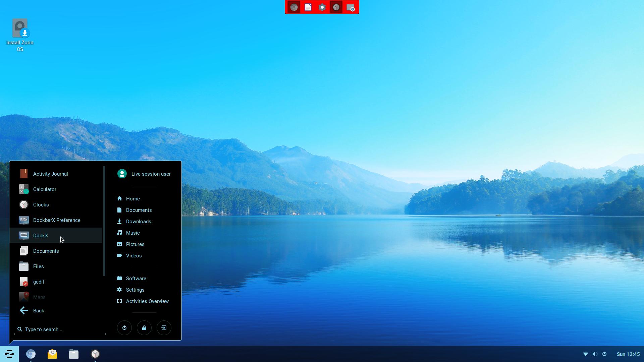The image size is (644, 362).
Task: Launch gedit text editor
Action: point(39,282)
